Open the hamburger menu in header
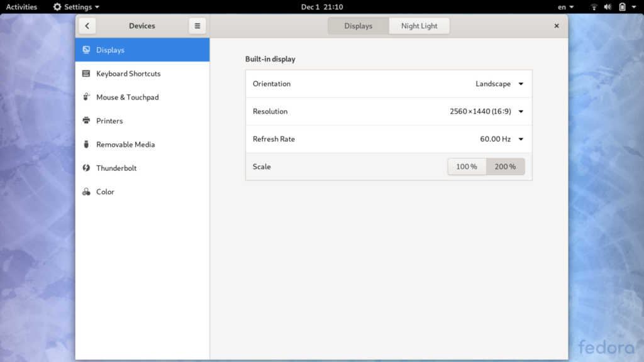 click(x=197, y=26)
